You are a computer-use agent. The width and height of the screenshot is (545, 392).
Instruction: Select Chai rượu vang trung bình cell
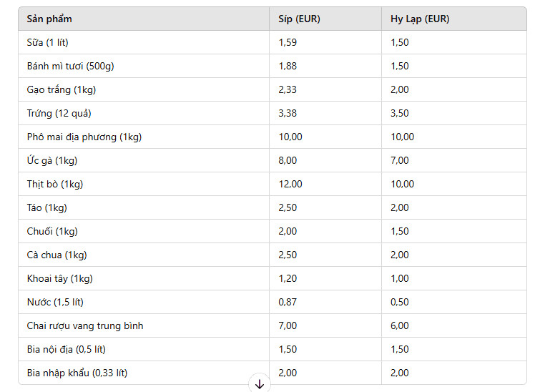(x=85, y=326)
